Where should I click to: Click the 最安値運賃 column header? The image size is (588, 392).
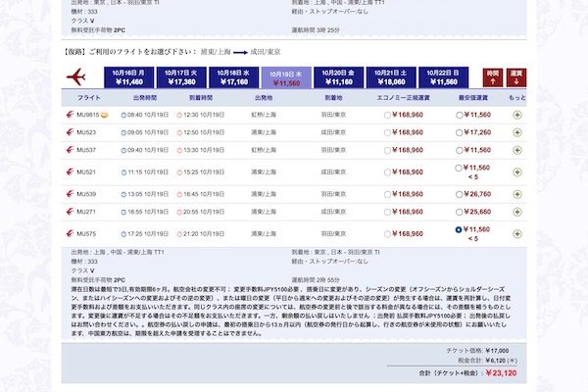coord(473,98)
